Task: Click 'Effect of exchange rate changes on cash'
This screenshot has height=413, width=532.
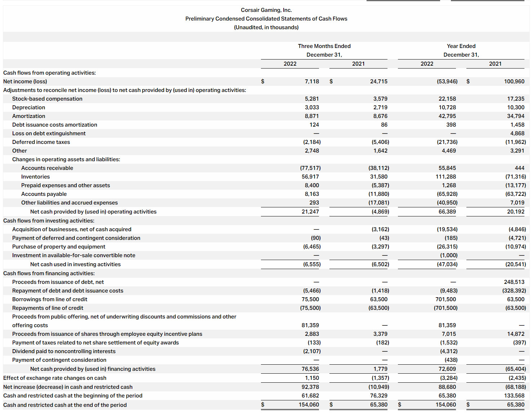Action: point(55,378)
